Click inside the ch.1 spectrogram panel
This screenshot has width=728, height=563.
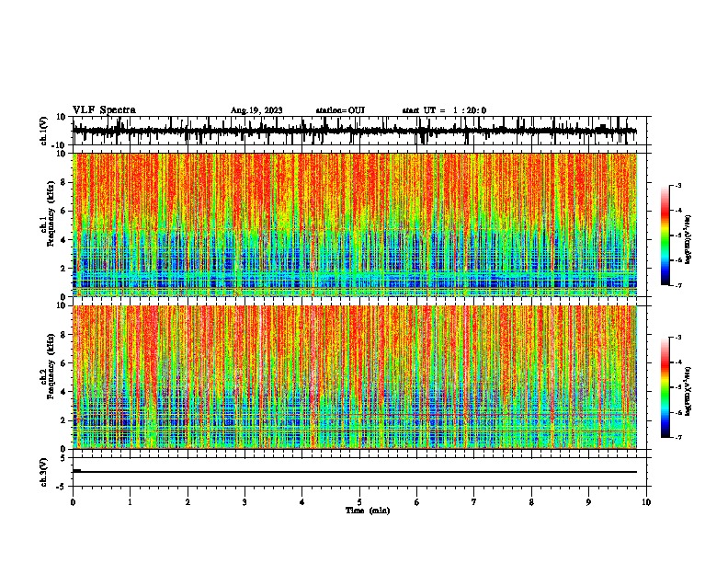[355, 224]
